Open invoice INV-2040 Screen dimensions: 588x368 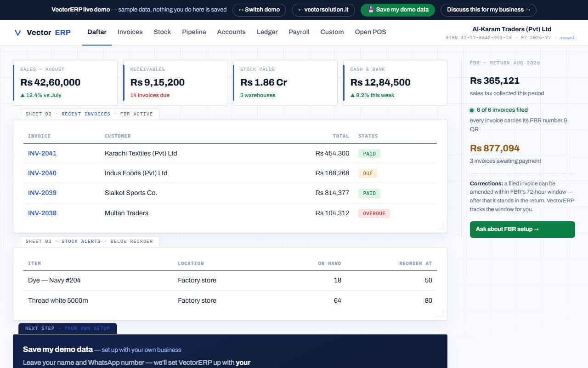pos(42,173)
